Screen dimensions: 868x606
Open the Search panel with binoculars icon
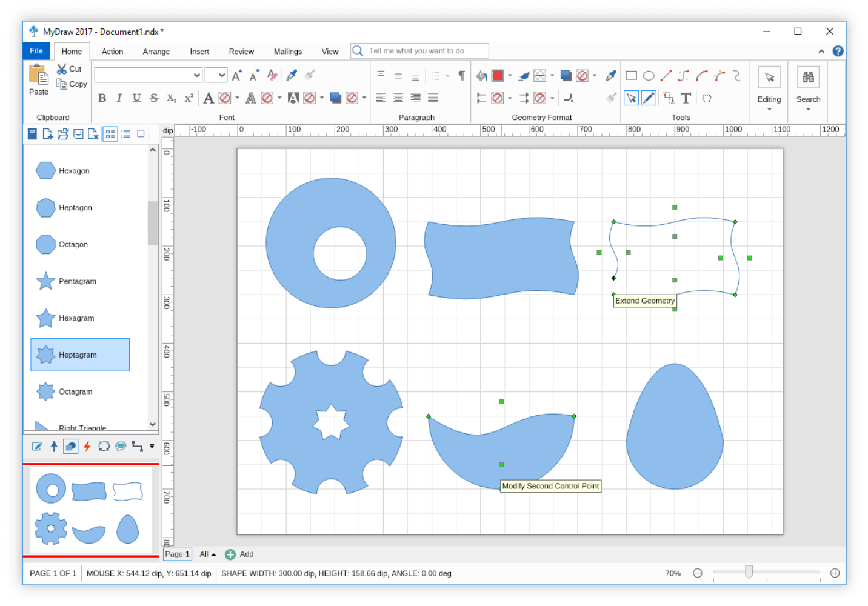pos(808,76)
